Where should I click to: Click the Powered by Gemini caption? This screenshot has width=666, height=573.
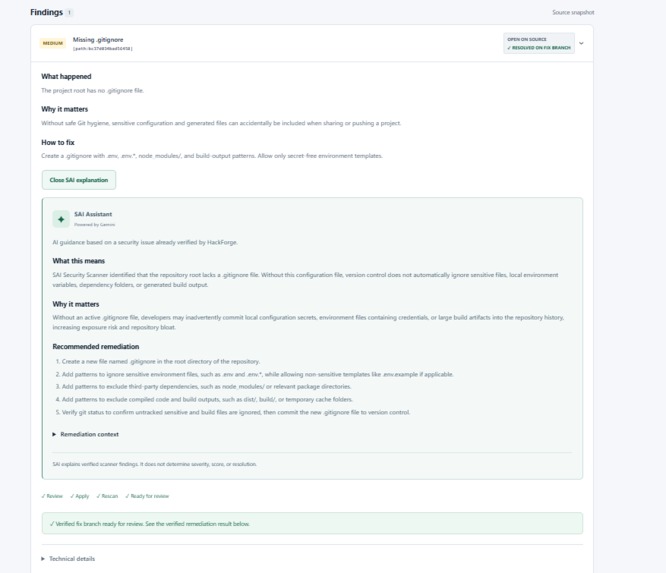[x=94, y=225]
